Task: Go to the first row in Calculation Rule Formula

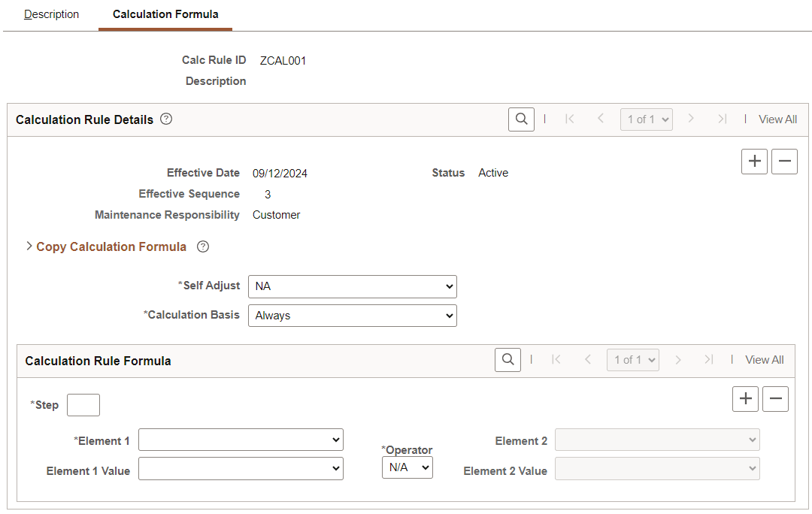Action: (556, 360)
